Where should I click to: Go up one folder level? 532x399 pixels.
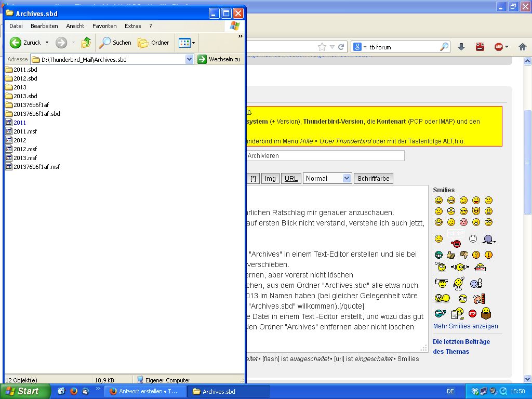click(86, 43)
